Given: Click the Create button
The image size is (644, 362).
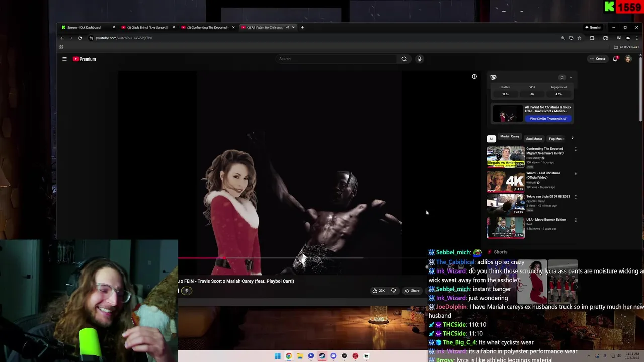Looking at the screenshot, I should click(x=598, y=59).
